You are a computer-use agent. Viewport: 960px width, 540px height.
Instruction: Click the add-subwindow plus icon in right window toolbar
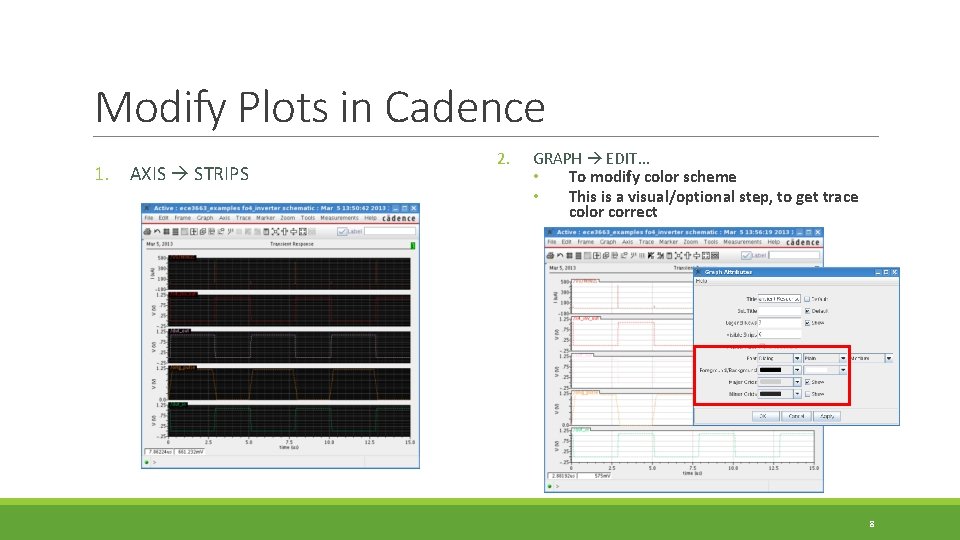pyautogui.click(x=596, y=255)
